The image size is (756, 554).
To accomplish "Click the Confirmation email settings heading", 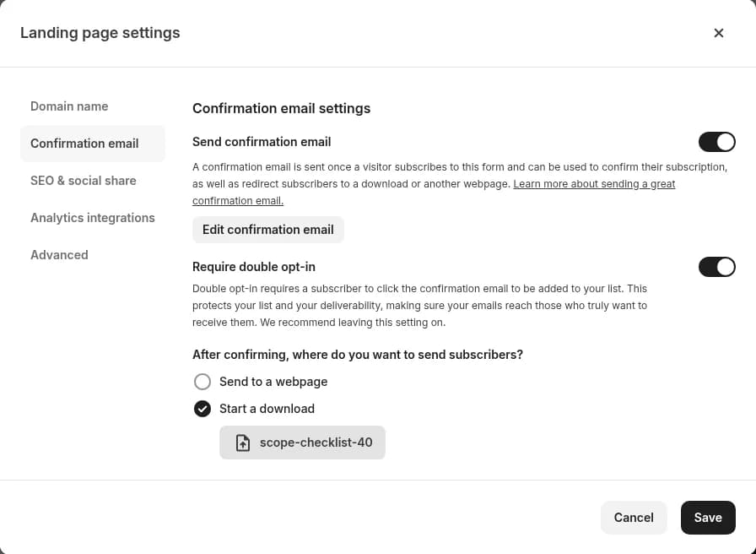I will pos(281,108).
